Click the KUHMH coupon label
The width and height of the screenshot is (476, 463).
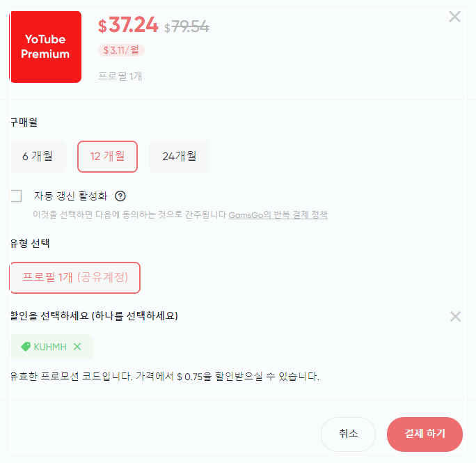point(50,347)
